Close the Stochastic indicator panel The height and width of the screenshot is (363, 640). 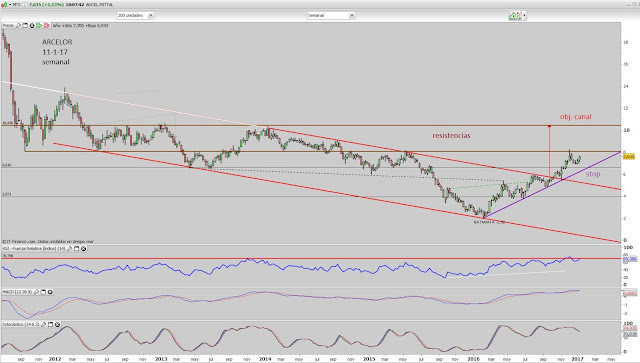tap(58, 325)
